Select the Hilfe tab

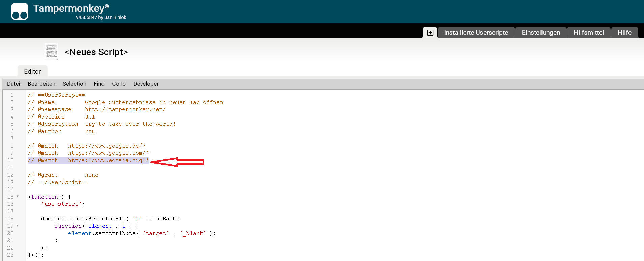point(624,33)
